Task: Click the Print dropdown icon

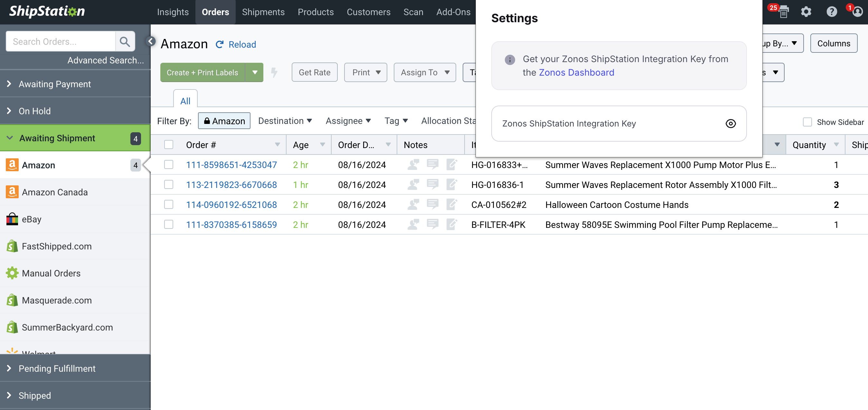Action: (378, 72)
